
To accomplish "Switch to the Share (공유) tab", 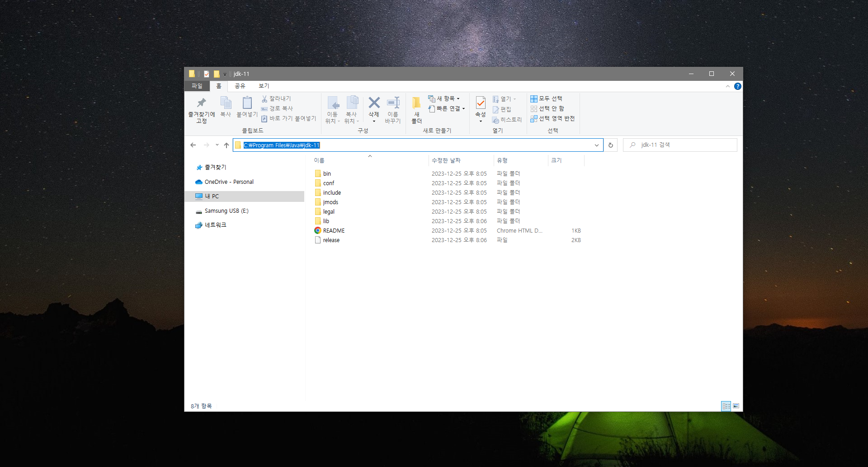I will (x=240, y=86).
